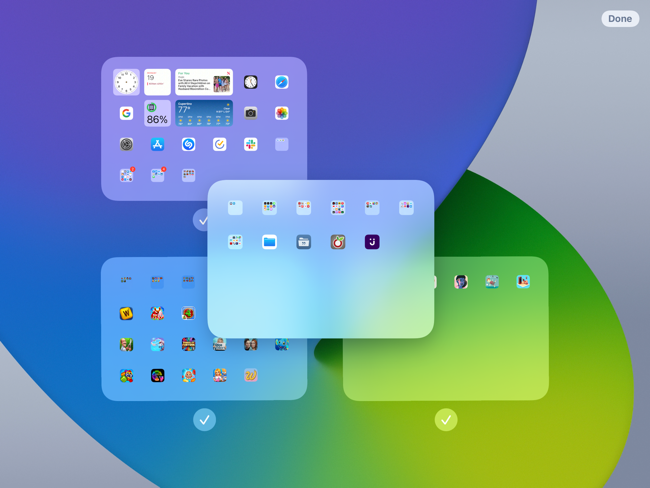Viewport: 650px width, 488px height.
Task: Tap the 86% battery widget
Action: (157, 113)
